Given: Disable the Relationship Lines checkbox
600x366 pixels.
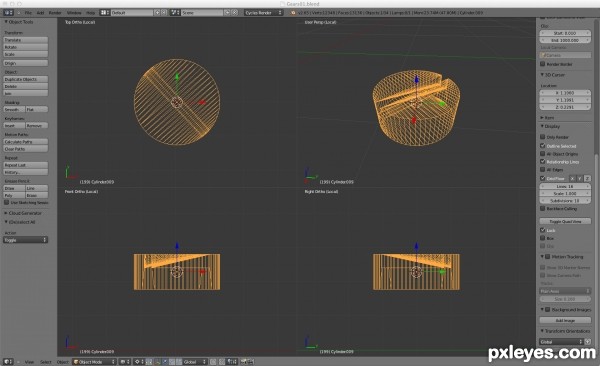Looking at the screenshot, I should [x=543, y=162].
